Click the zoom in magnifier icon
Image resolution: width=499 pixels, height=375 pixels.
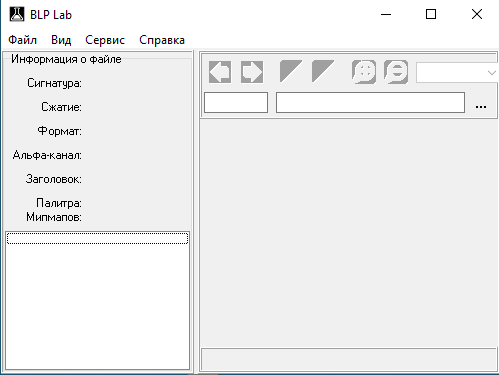(x=364, y=71)
